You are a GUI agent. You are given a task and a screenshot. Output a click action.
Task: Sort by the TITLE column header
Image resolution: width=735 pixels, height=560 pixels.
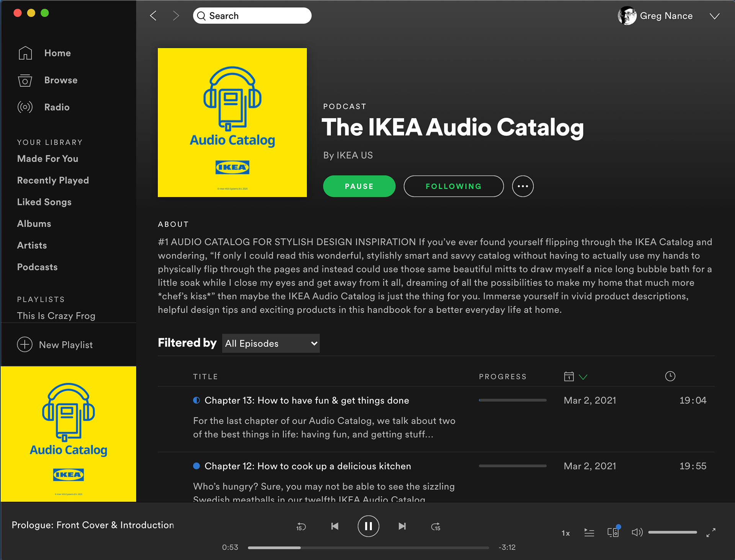click(x=206, y=377)
